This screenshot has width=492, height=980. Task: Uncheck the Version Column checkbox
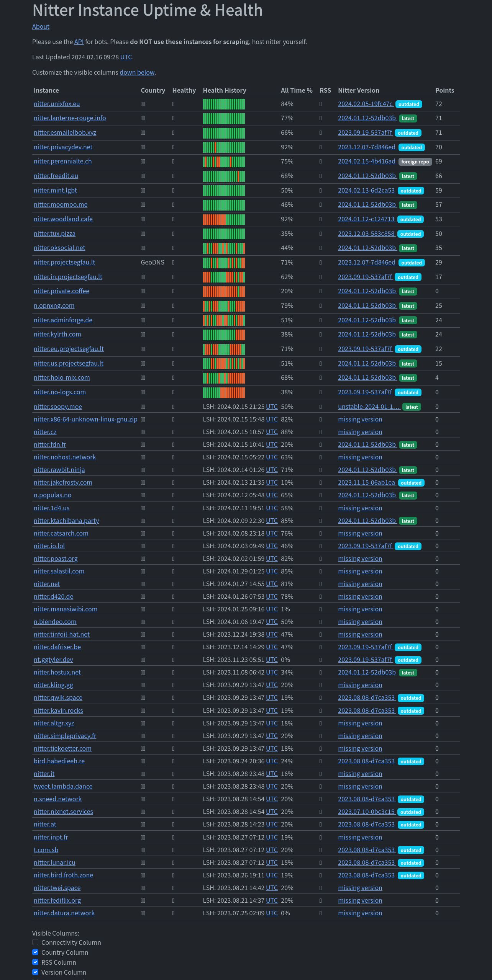coord(35,972)
